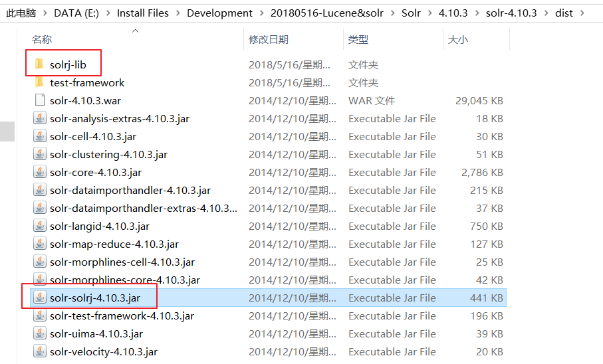
Task: Expand the chevron after solr-4.10.3 breadcrumb
Action: (546, 13)
